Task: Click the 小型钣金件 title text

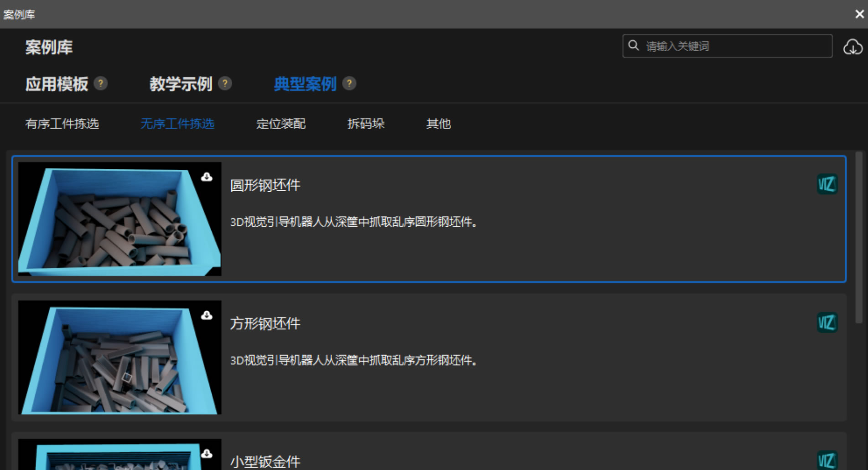Action: (x=265, y=462)
